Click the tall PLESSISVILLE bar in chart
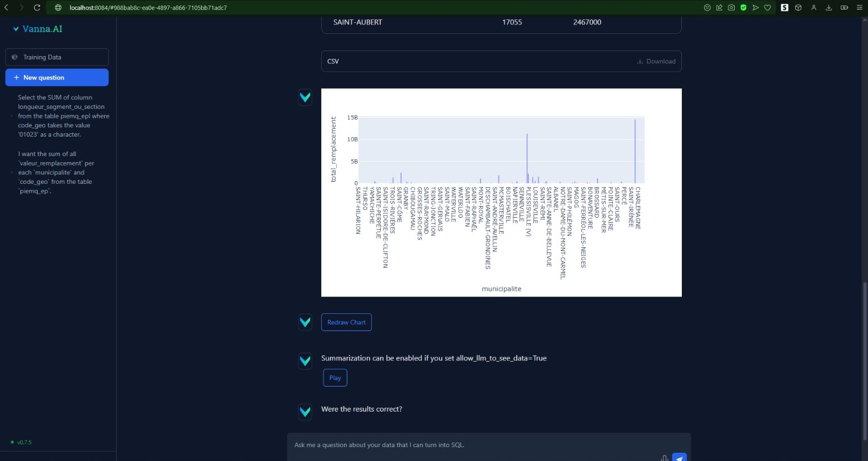This screenshot has height=461, width=868. [527, 158]
